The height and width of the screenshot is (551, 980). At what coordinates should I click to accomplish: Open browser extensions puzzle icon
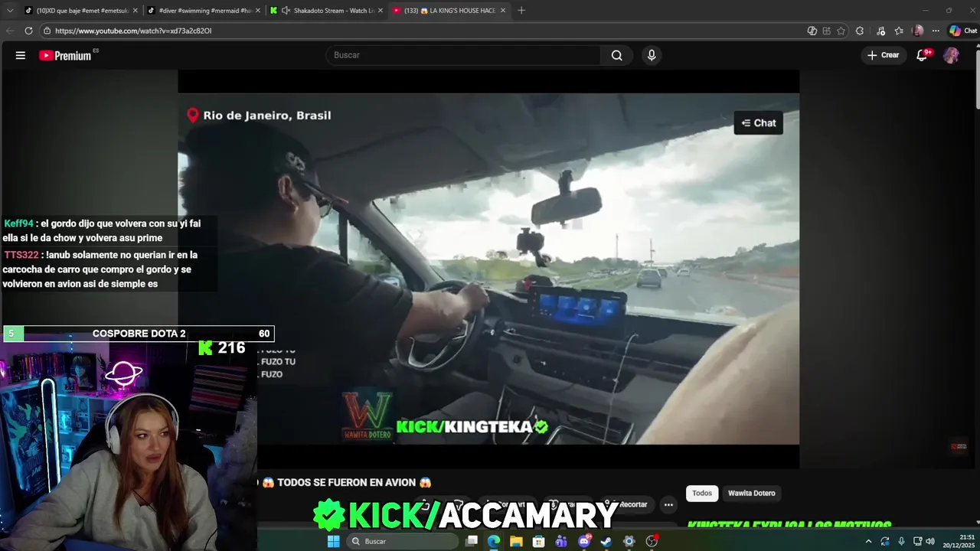(860, 31)
